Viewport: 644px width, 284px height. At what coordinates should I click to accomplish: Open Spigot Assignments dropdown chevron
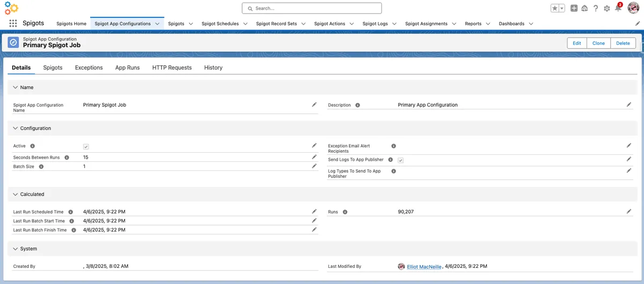[454, 24]
